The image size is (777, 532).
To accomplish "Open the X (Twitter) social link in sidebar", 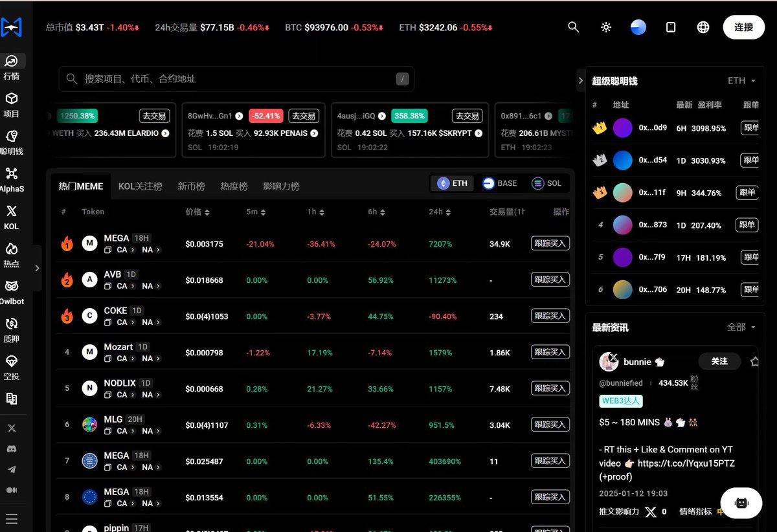I will click(12, 428).
